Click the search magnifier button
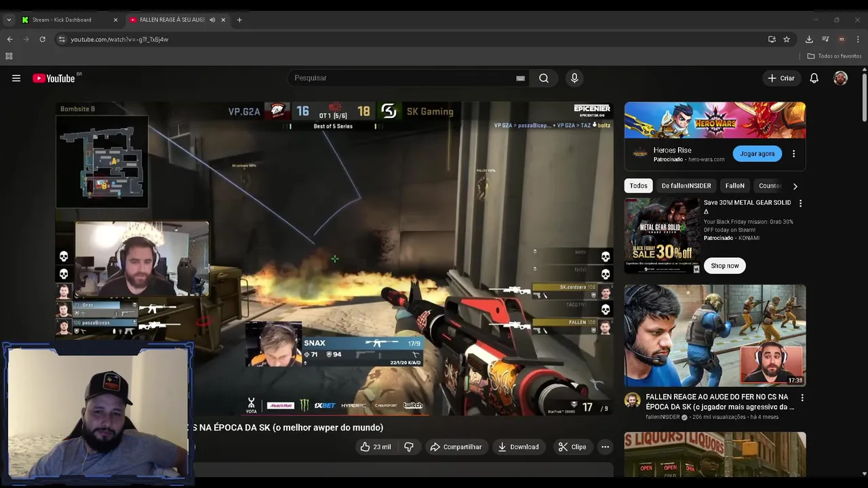The width and height of the screenshot is (868, 488). pos(544,78)
